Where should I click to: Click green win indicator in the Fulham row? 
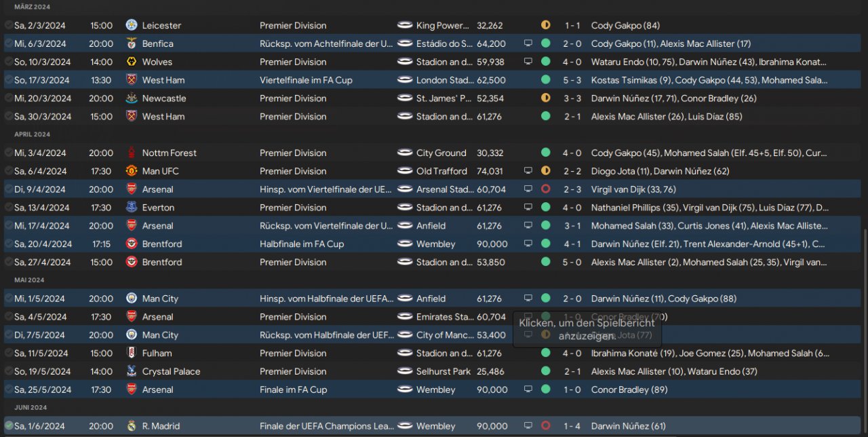pos(546,353)
